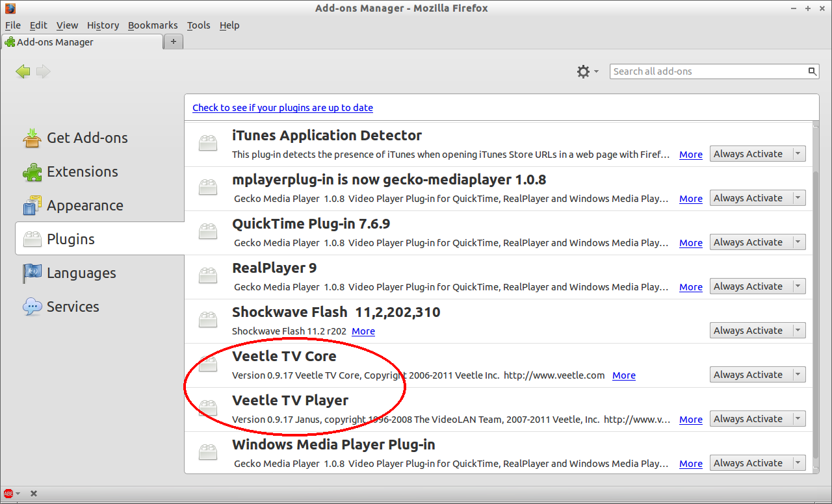This screenshot has height=504, width=832.
Task: Click the Veetle TV Player title
Action: coord(290,400)
